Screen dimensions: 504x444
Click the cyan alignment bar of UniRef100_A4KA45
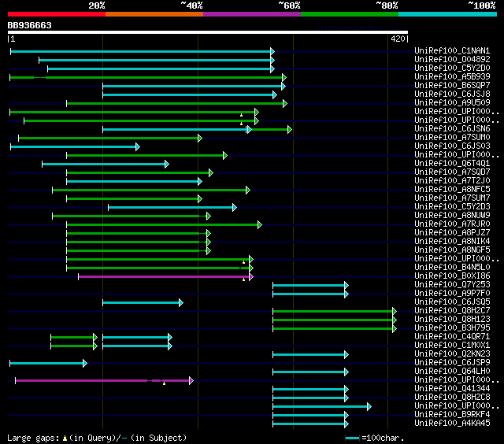pos(309,424)
